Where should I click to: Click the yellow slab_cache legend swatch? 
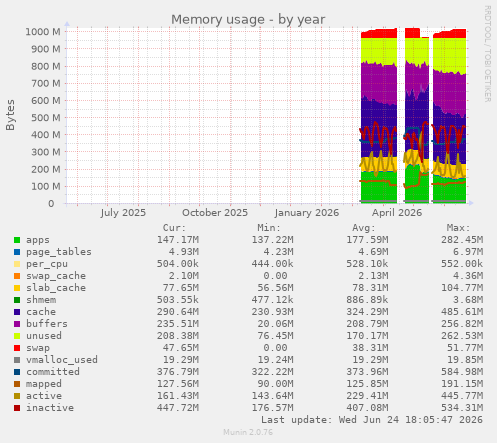[x=17, y=288]
